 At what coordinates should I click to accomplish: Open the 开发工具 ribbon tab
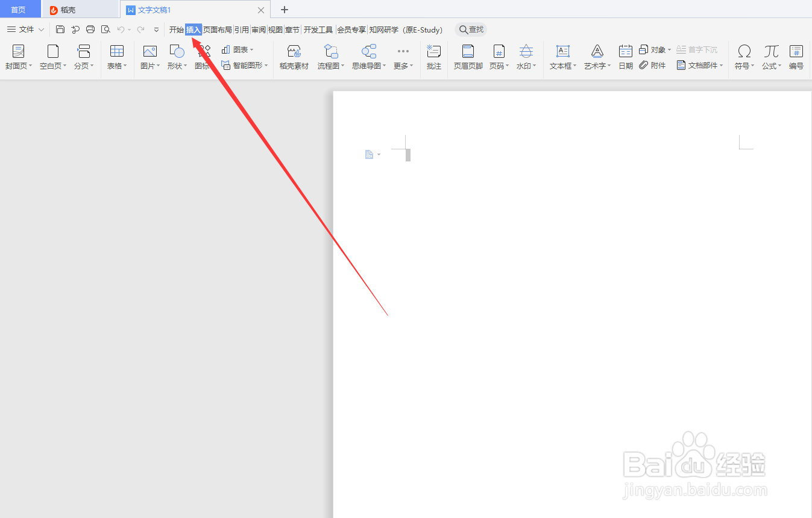tap(318, 30)
